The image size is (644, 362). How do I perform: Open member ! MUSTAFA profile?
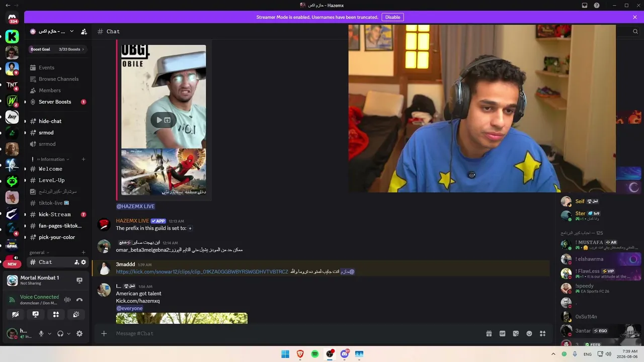coord(589,242)
